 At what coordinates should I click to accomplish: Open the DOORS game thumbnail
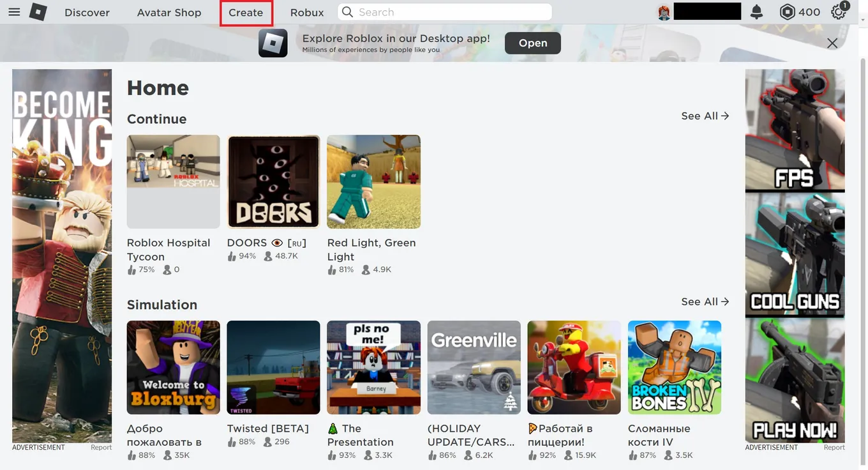pos(274,181)
